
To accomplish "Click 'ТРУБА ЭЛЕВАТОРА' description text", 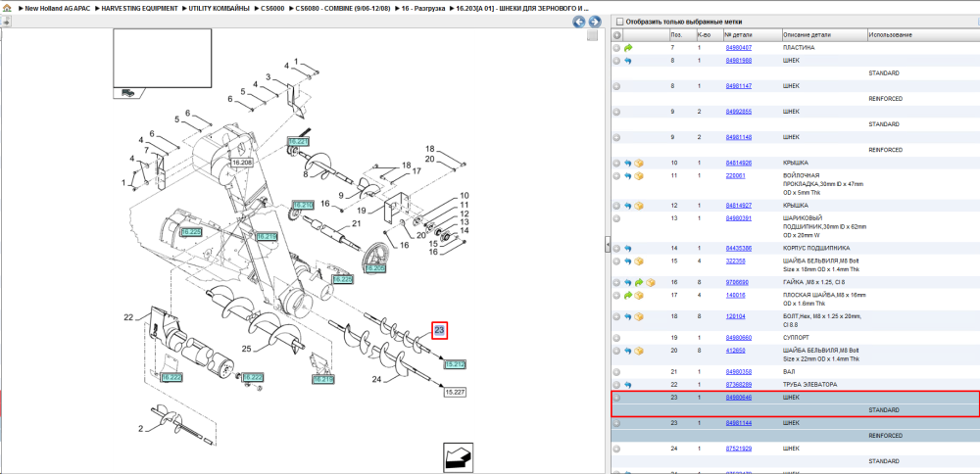I will tap(809, 385).
